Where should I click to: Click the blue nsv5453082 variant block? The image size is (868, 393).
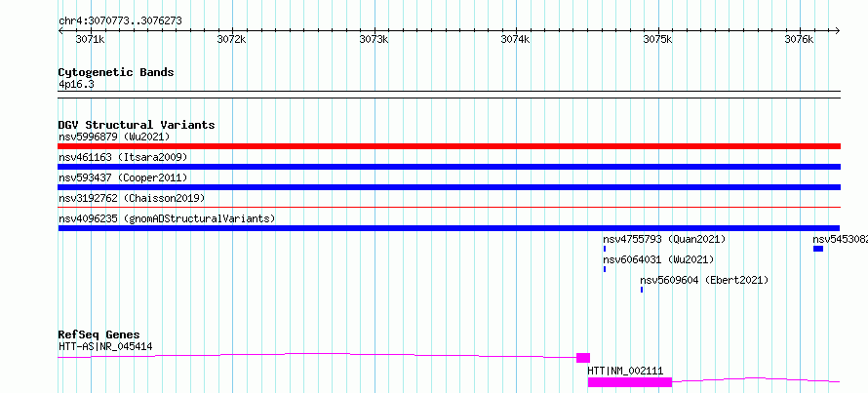818,249
